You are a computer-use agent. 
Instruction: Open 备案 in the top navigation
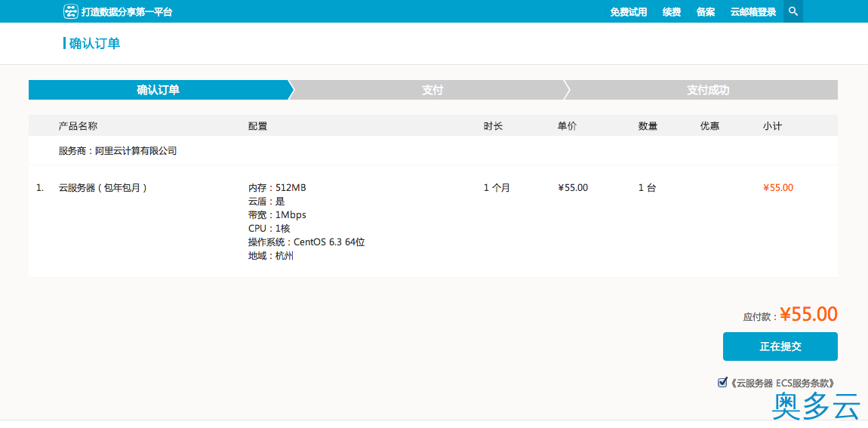[x=705, y=12]
